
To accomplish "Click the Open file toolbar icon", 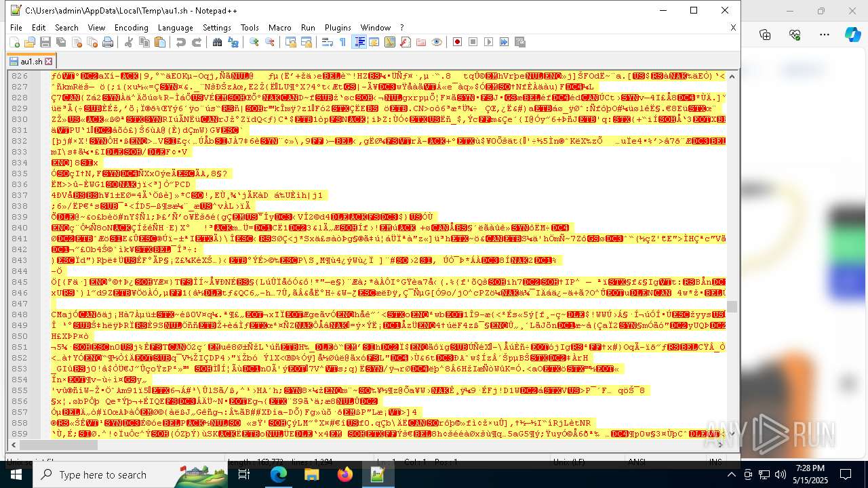I will pos(30,42).
